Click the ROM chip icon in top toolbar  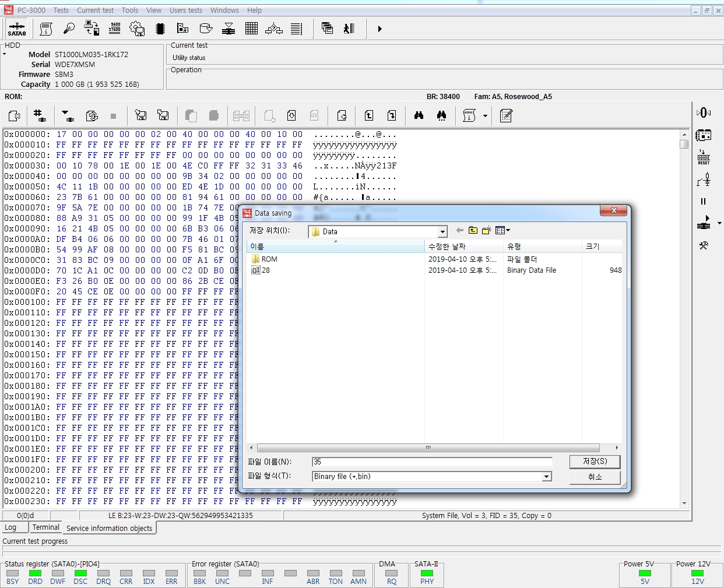[x=160, y=29]
